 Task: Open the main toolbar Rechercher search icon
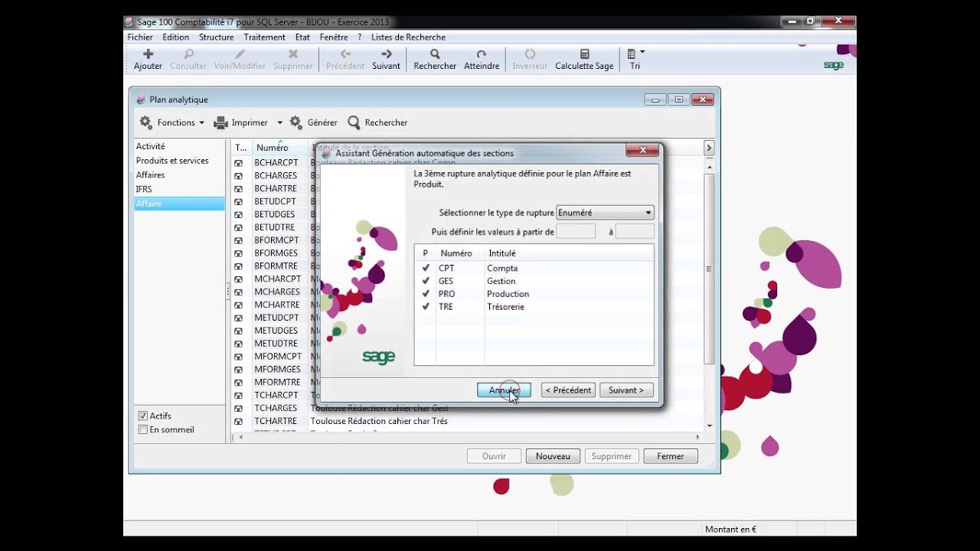(435, 54)
